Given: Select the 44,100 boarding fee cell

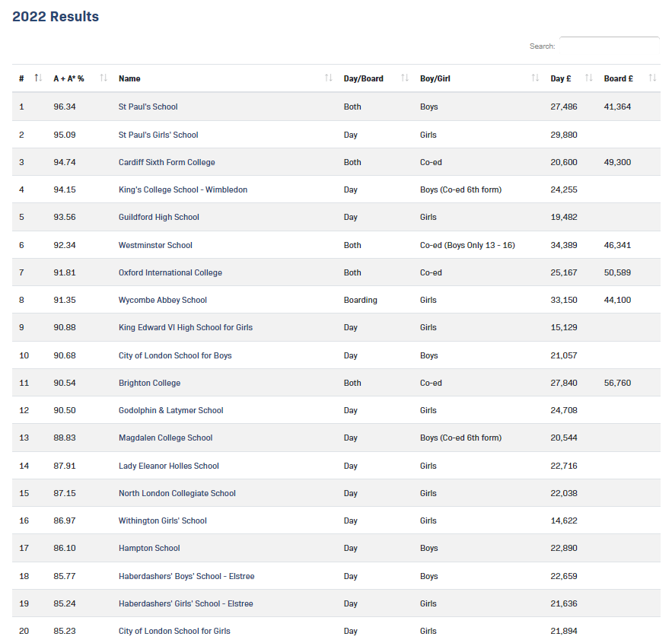Looking at the screenshot, I should coord(617,301).
